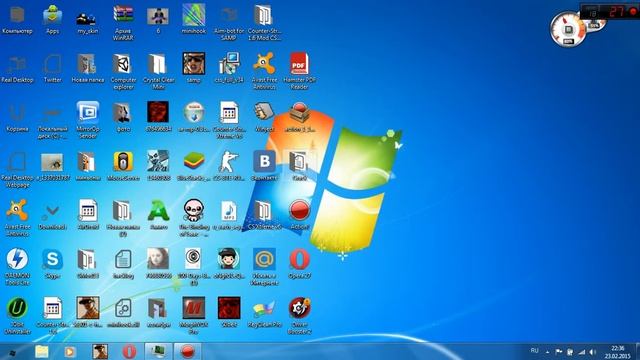Open the Компьютер desktop icon

17,20
